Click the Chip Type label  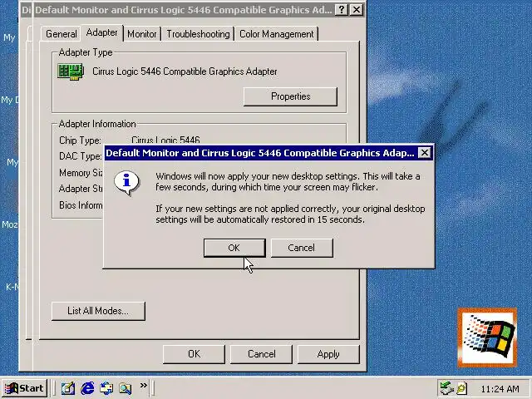click(80, 140)
